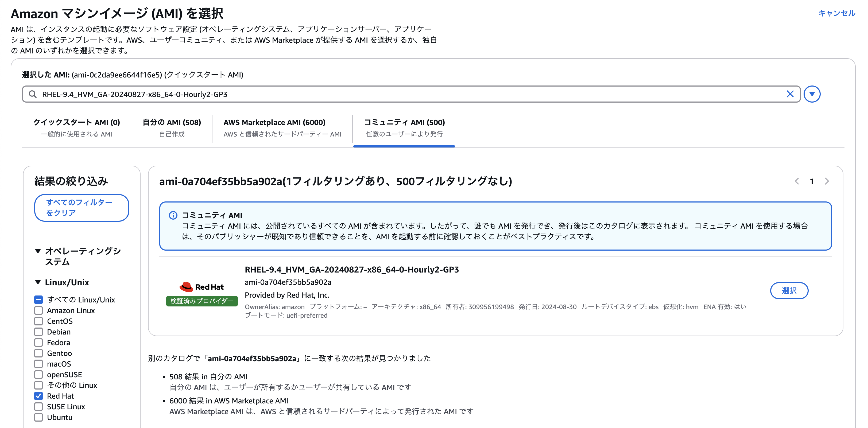Focus the AMI search input field
The height and width of the screenshot is (428, 868).
tap(411, 94)
